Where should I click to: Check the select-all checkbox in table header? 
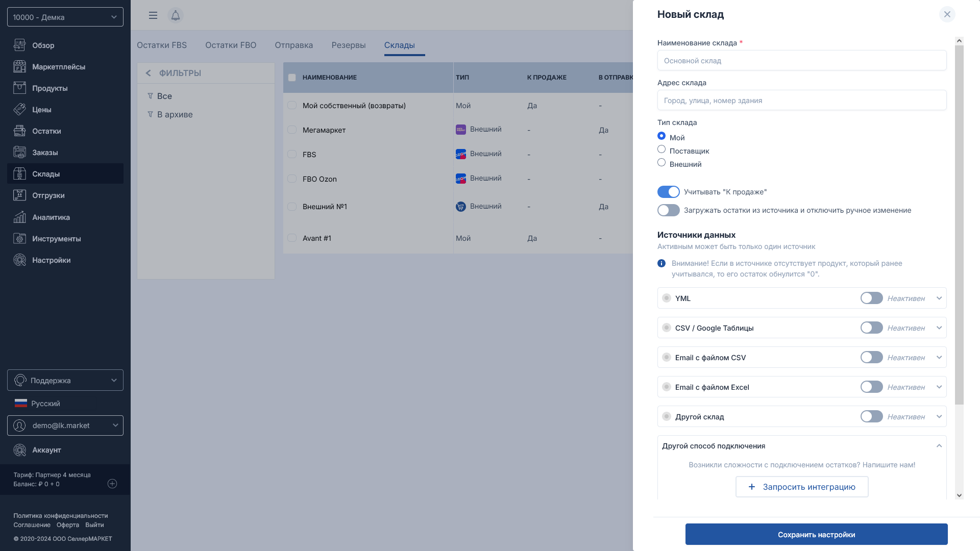tap(292, 78)
